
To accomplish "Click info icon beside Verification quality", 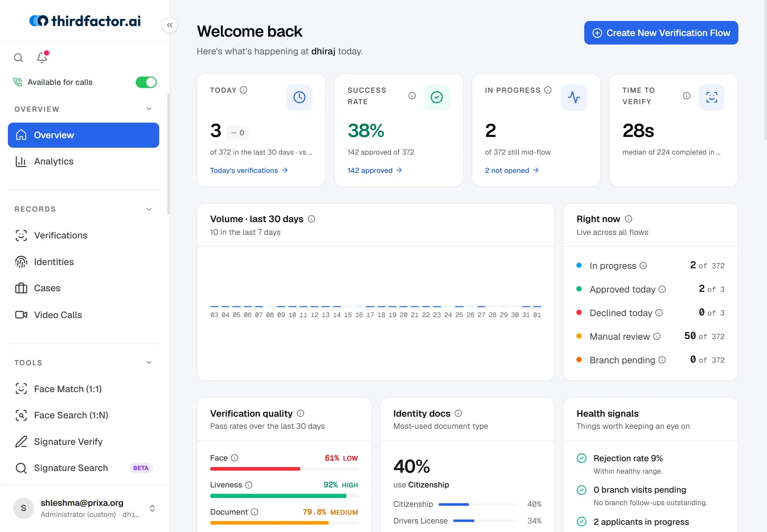I will (301, 413).
